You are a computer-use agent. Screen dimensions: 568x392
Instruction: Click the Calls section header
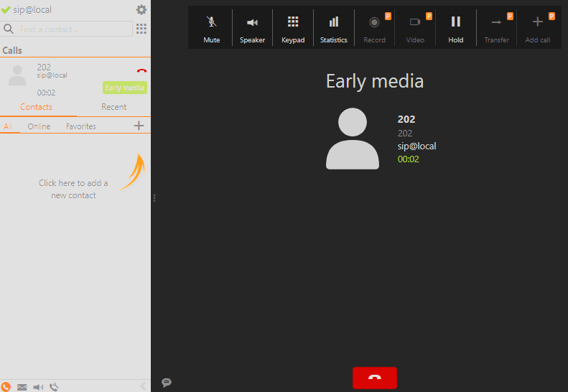click(12, 50)
